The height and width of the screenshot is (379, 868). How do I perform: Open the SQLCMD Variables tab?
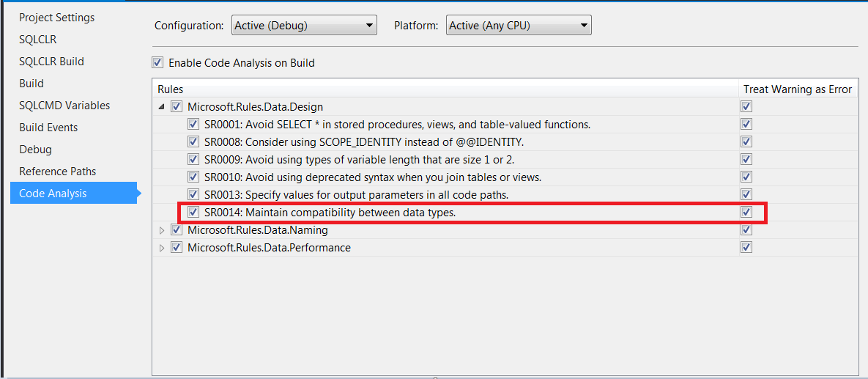coord(64,106)
